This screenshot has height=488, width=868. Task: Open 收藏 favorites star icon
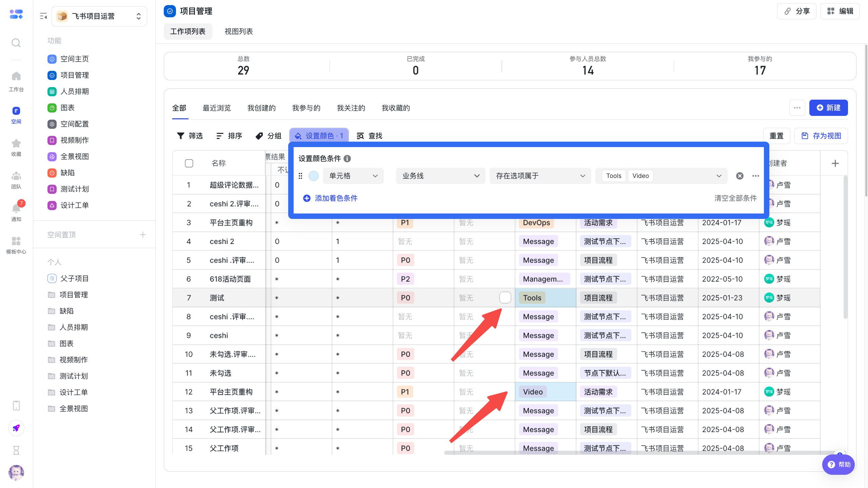(x=16, y=147)
